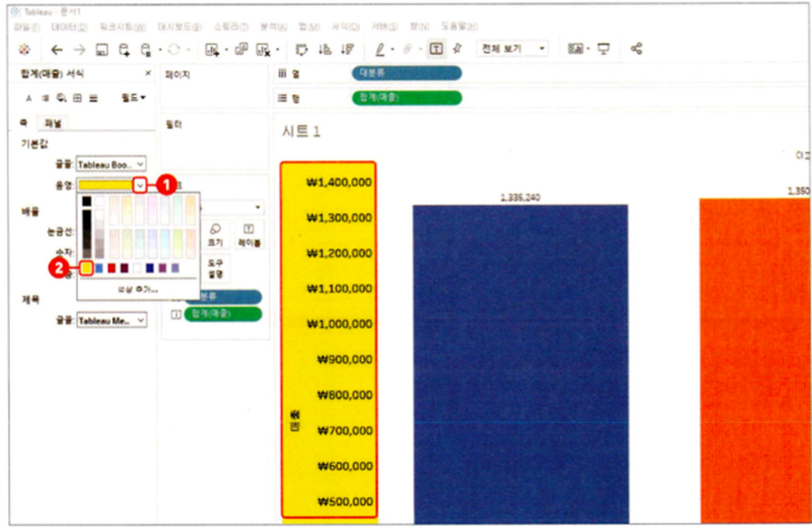Select the orange bar in the chart
The image size is (812, 527).
coord(755,361)
